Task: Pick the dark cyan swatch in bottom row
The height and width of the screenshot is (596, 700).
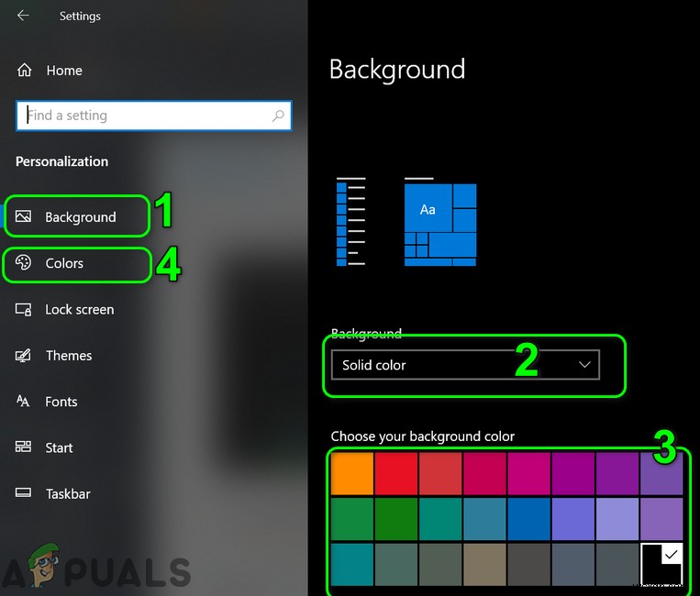Action: 351,564
